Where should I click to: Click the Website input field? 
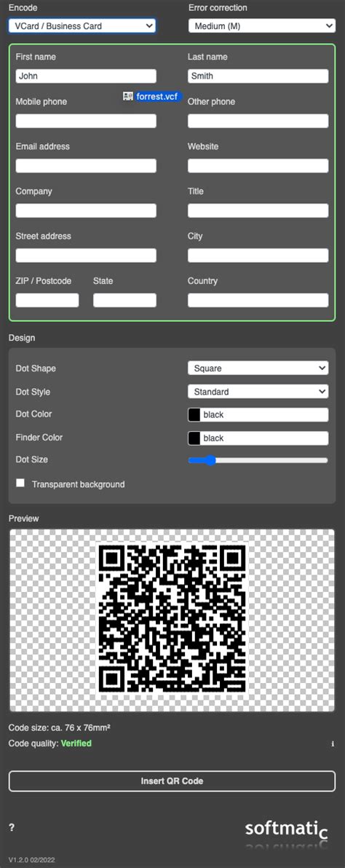(x=258, y=165)
